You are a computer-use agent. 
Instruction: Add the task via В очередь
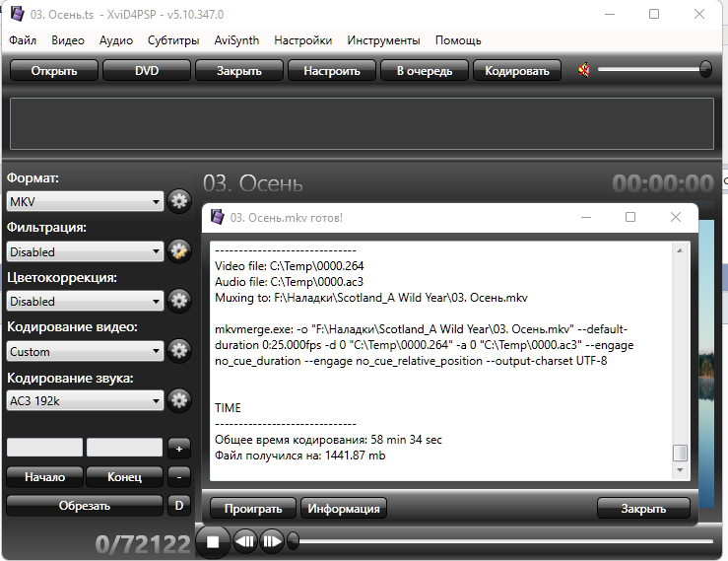click(425, 71)
